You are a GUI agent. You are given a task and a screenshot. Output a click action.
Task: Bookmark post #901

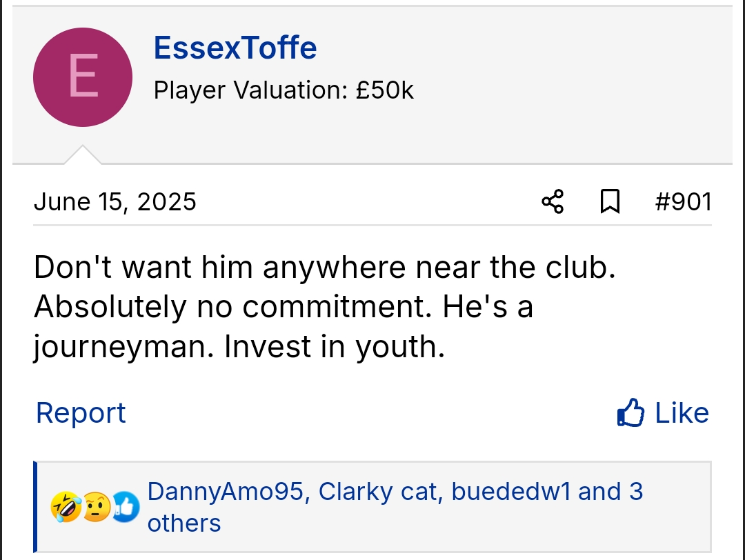click(x=610, y=202)
